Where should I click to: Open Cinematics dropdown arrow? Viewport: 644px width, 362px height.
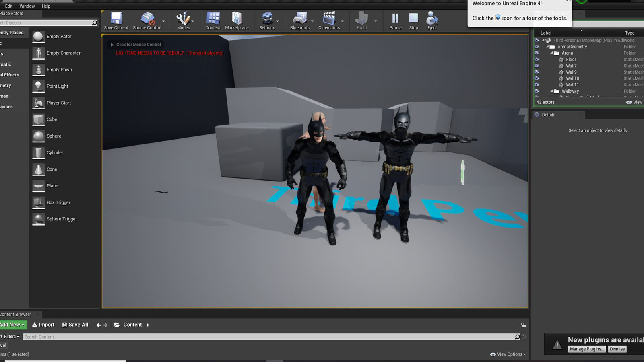(x=342, y=21)
